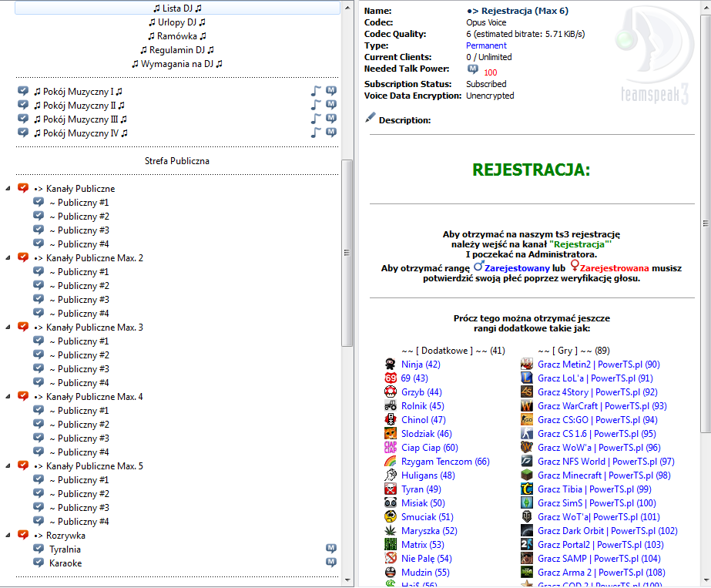711x588 pixels.
Task: Open the Gracz CS:GO | PowerTS.pl link
Action: (x=598, y=420)
